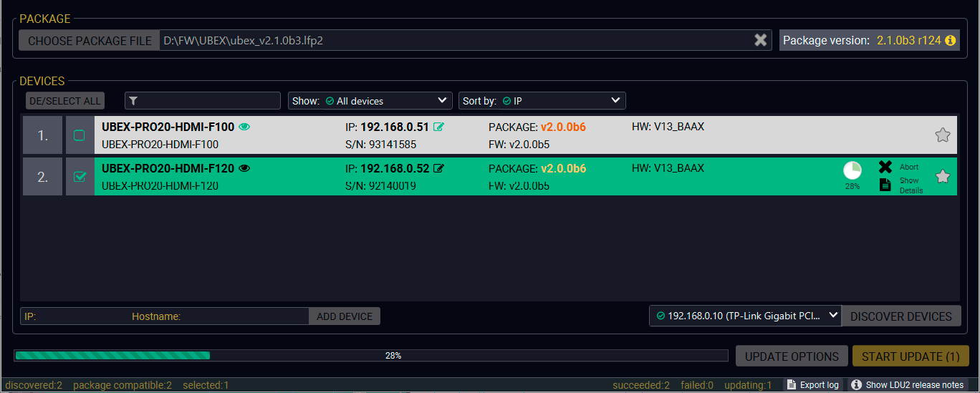This screenshot has height=393, width=980.
Task: Click the Choose Package File button
Action: (90, 41)
